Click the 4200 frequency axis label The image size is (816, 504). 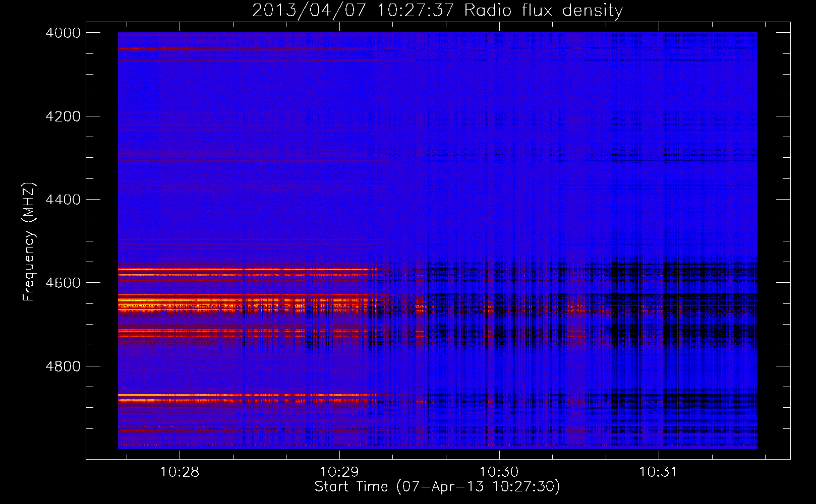pyautogui.click(x=63, y=116)
